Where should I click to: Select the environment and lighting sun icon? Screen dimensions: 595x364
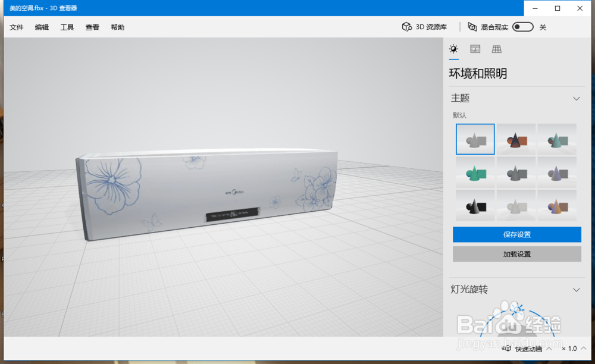point(453,49)
